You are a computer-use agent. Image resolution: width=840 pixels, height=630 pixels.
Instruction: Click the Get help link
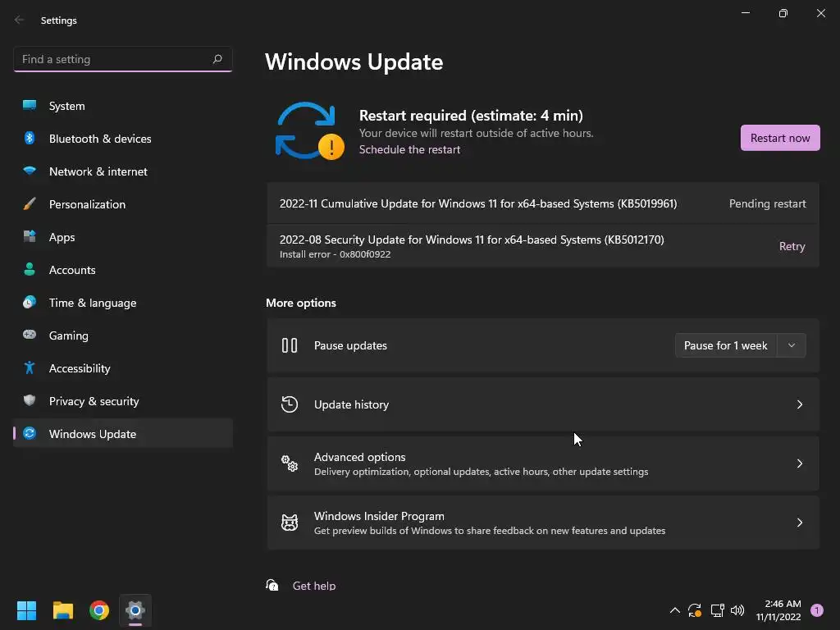(x=314, y=586)
